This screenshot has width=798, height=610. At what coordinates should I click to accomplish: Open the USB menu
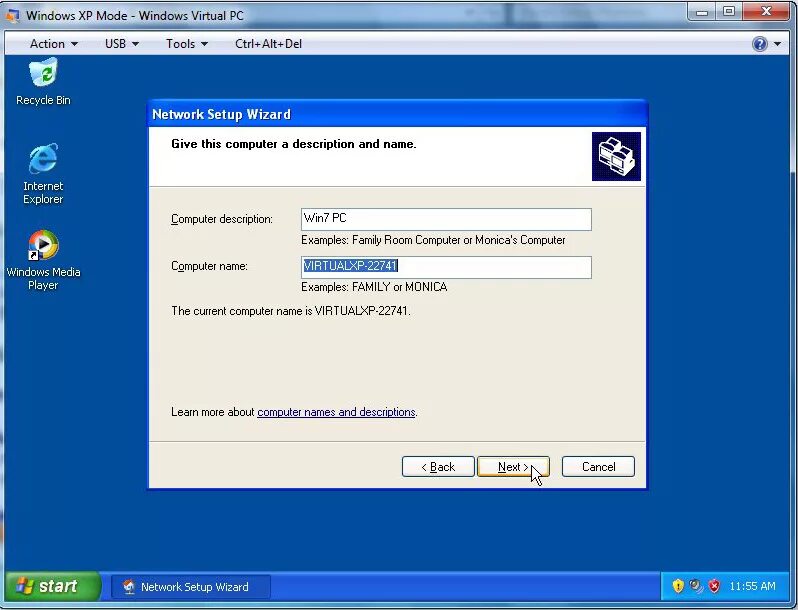pos(122,44)
